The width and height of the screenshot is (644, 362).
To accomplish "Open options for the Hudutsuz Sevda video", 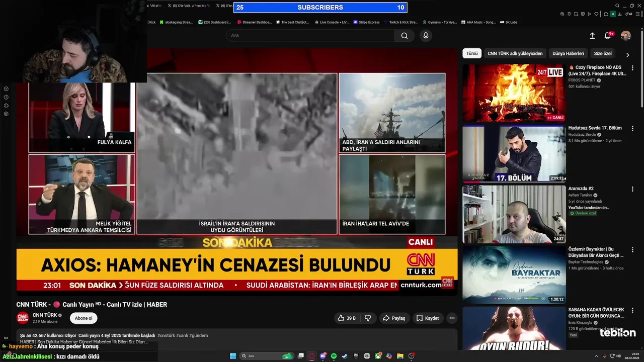I will click(633, 129).
